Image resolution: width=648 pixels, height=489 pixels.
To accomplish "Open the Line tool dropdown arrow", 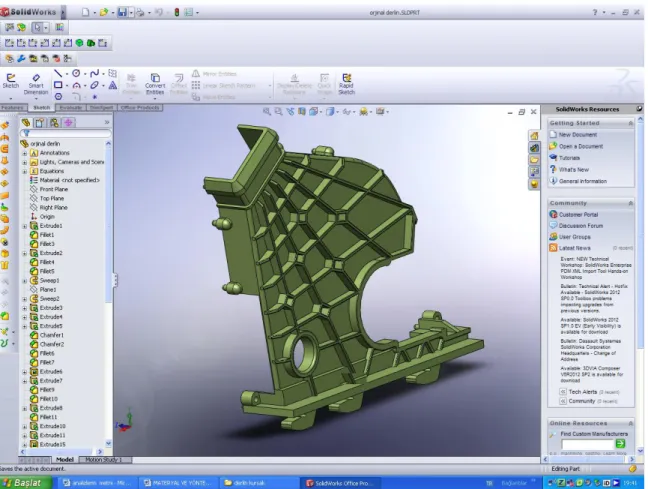I will pos(67,74).
